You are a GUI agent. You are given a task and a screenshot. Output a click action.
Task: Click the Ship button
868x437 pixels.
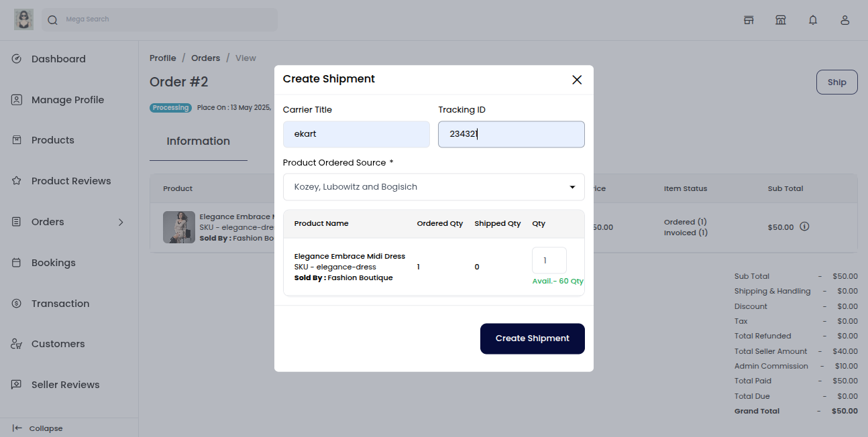coord(836,82)
